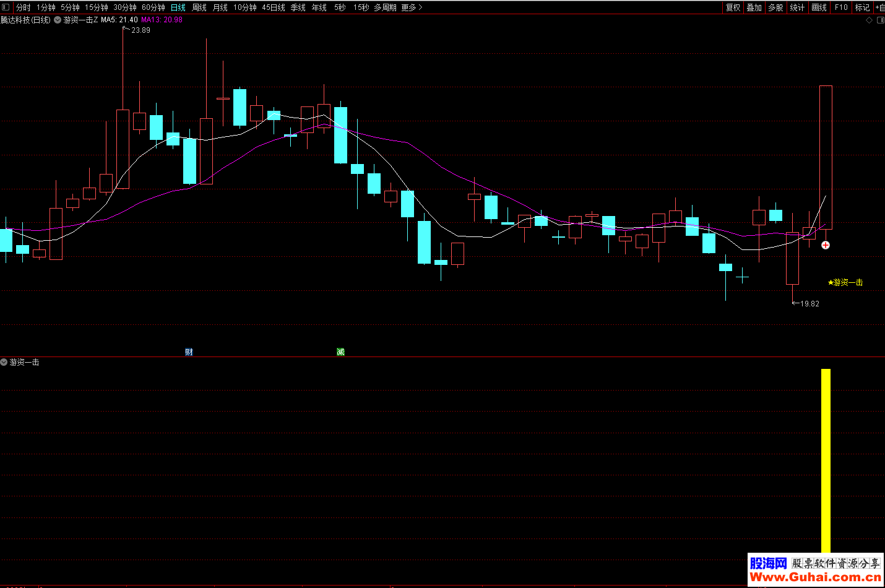Image resolution: width=885 pixels, height=588 pixels.
Task: Click the red plus circle marker under last candle
Action: [x=826, y=245]
